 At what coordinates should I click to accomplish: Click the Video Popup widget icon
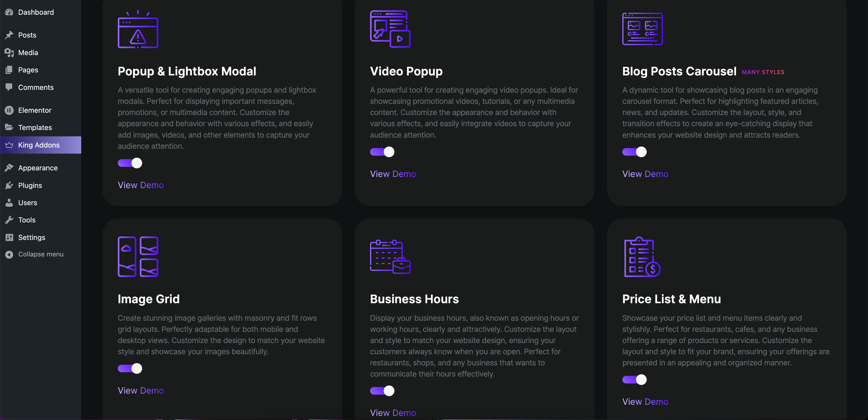point(390,29)
